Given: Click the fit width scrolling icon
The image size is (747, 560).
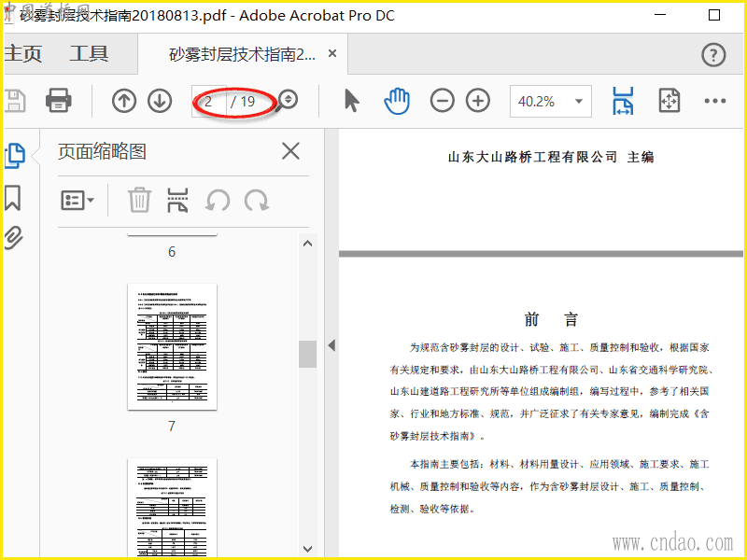Looking at the screenshot, I should pos(623,101).
